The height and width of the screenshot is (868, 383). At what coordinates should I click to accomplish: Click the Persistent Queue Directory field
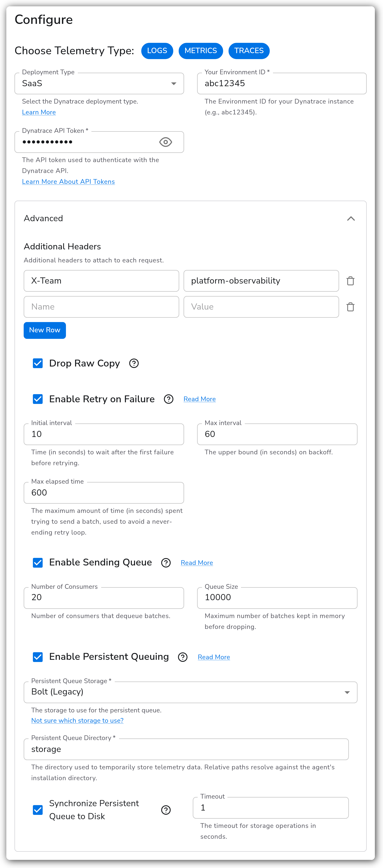pos(186,749)
